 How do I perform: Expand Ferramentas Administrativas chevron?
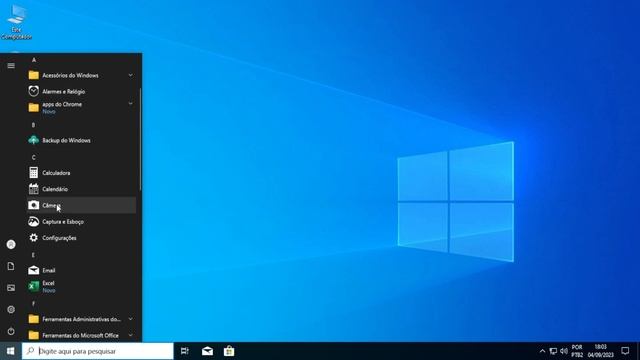point(131,319)
